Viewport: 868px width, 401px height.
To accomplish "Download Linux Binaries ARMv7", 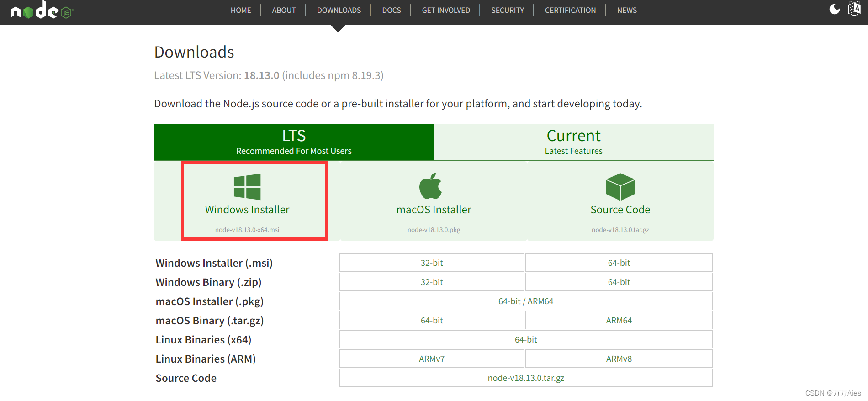I will coord(432,359).
